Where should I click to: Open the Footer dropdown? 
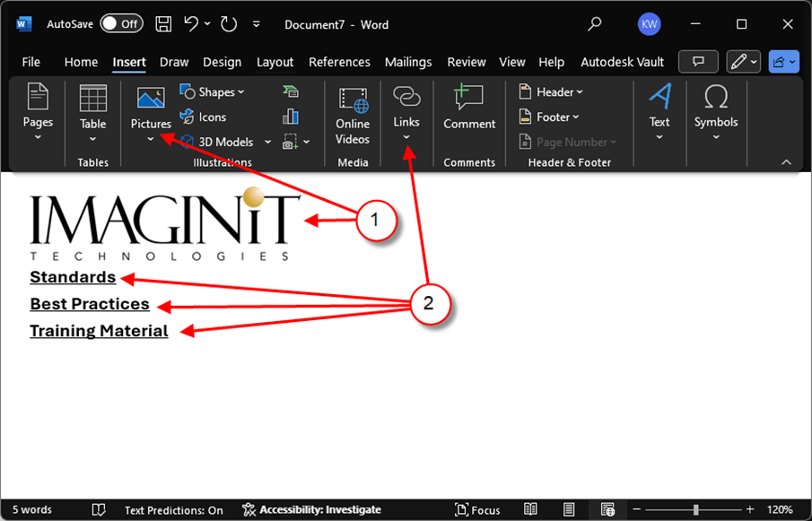point(549,117)
